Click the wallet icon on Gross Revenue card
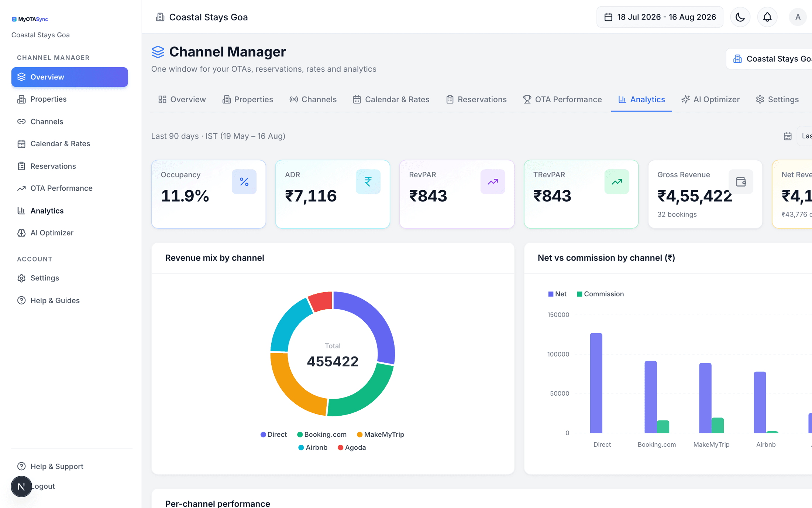The height and width of the screenshot is (508, 812). [741, 182]
